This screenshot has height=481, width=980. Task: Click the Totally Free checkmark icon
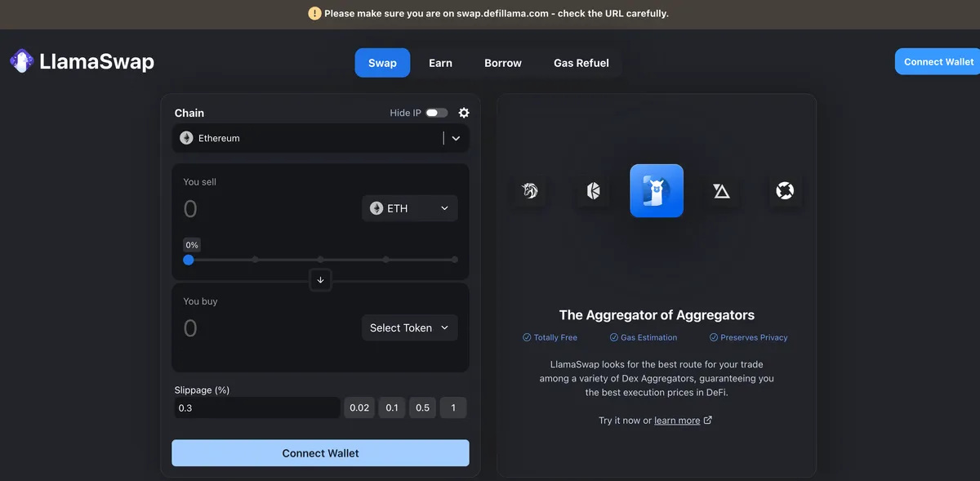click(x=527, y=337)
